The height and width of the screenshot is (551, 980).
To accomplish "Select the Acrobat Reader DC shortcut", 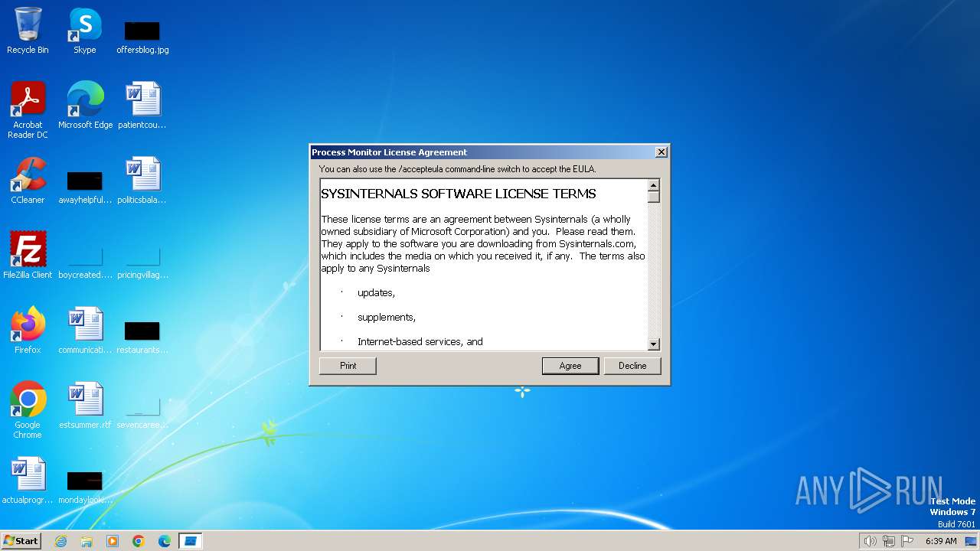I will click(x=28, y=109).
